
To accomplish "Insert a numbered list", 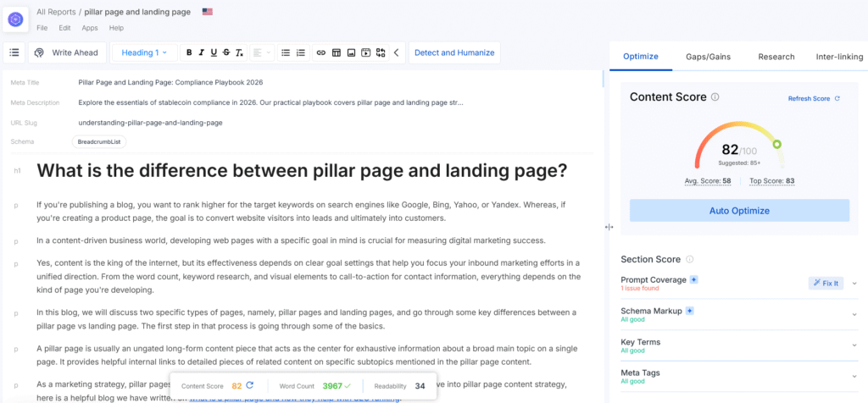I will pos(301,52).
